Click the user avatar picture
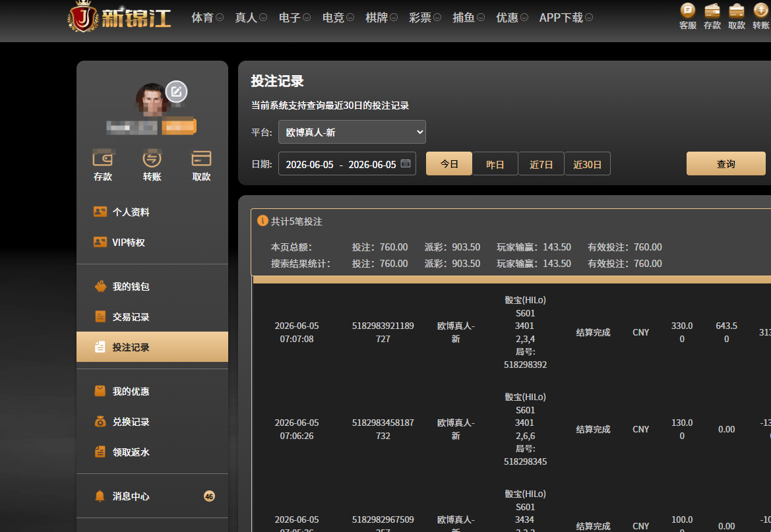 coord(152,100)
